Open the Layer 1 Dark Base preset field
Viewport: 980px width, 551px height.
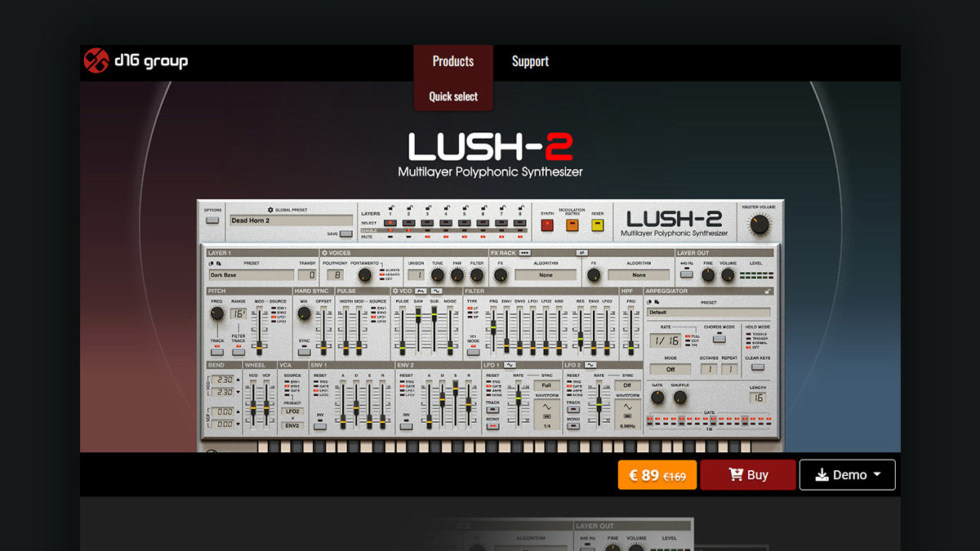click(x=252, y=275)
